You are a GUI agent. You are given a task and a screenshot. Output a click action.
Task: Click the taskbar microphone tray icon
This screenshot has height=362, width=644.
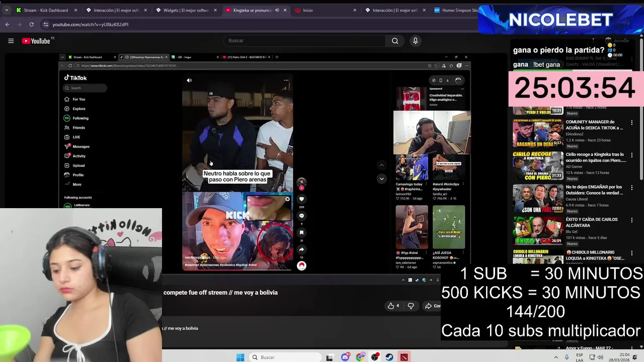pos(567,357)
